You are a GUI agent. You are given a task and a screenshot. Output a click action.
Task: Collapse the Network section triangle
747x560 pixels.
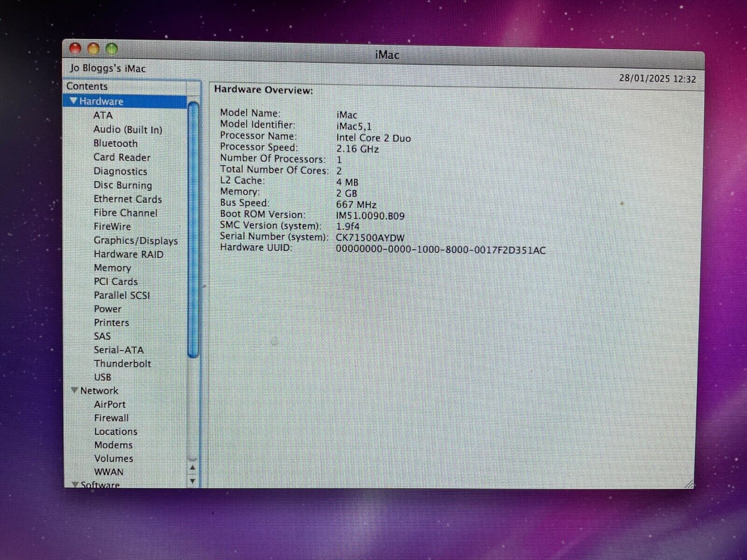click(74, 391)
